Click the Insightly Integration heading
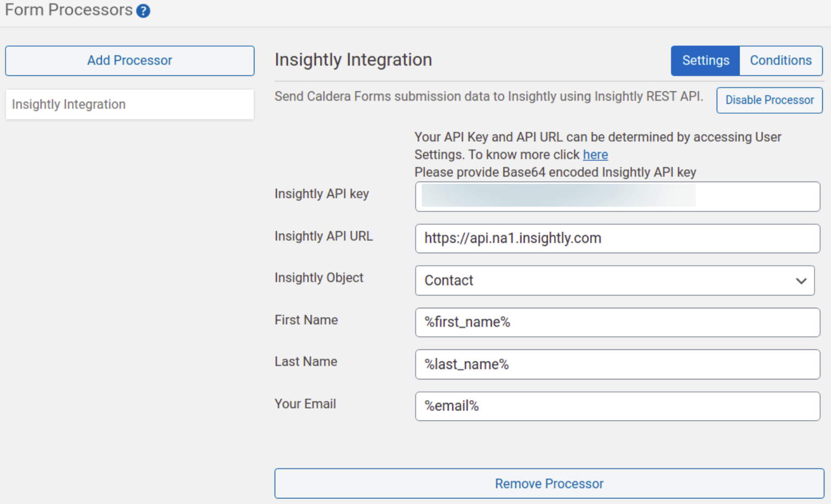 point(353,60)
